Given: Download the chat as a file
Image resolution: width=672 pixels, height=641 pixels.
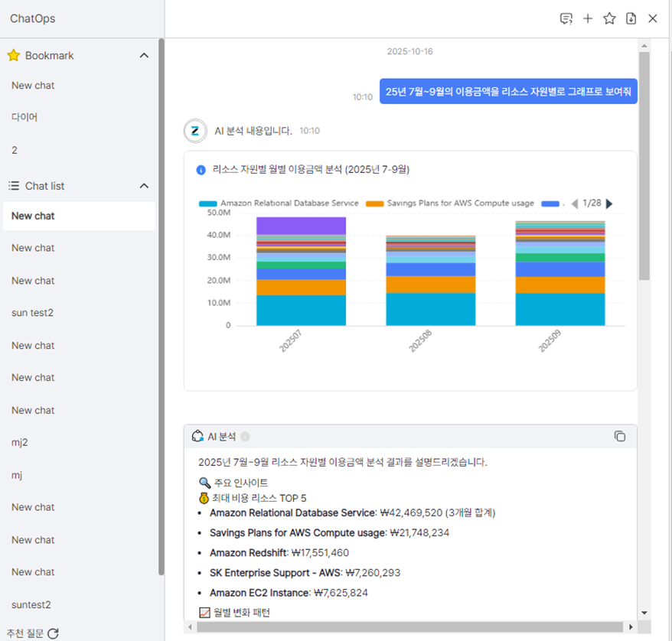Looking at the screenshot, I should pyautogui.click(x=631, y=18).
